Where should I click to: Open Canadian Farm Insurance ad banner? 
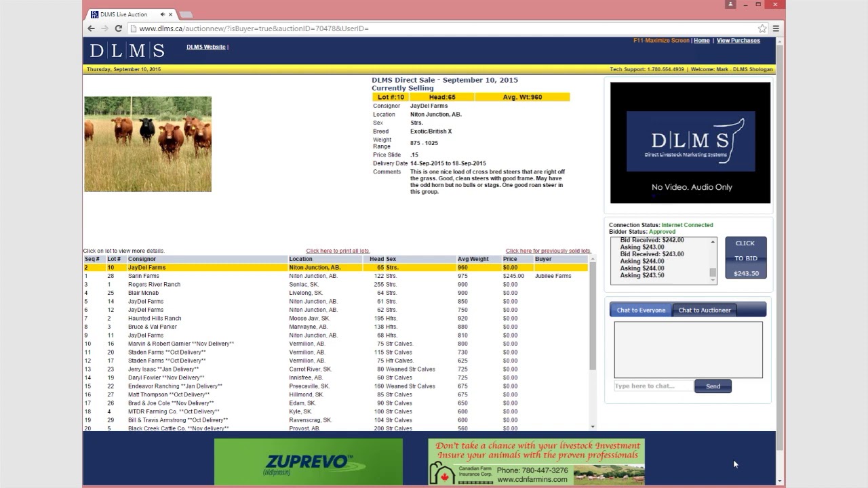[536, 462]
